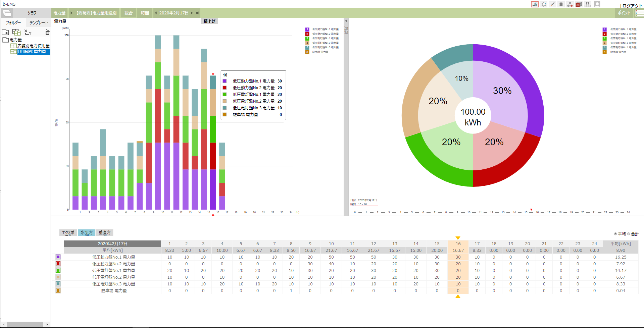The width and height of the screenshot is (644, 328).
Task: Click the 店舗別電力使用量 graph icon
Action: [x=14, y=46]
